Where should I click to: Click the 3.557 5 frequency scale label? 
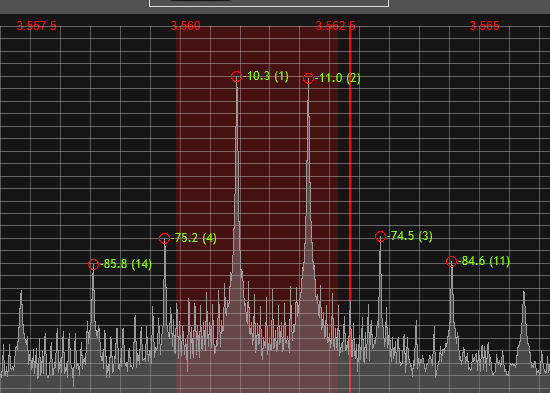pos(36,26)
